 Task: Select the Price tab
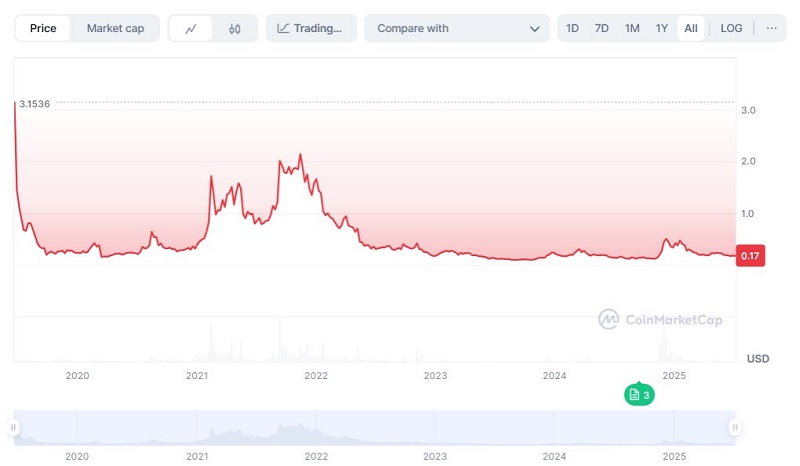pyautogui.click(x=43, y=28)
